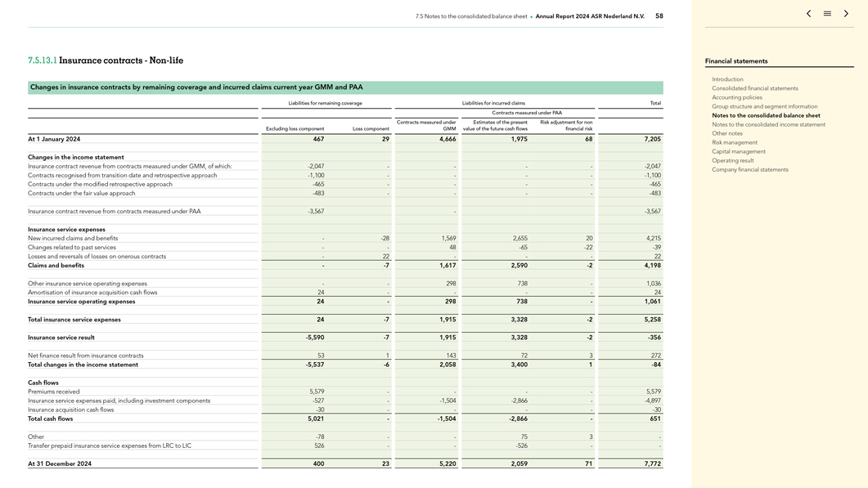The height and width of the screenshot is (488, 868).
Task: Click the Financial statements sidebar heading
Action: tap(736, 61)
